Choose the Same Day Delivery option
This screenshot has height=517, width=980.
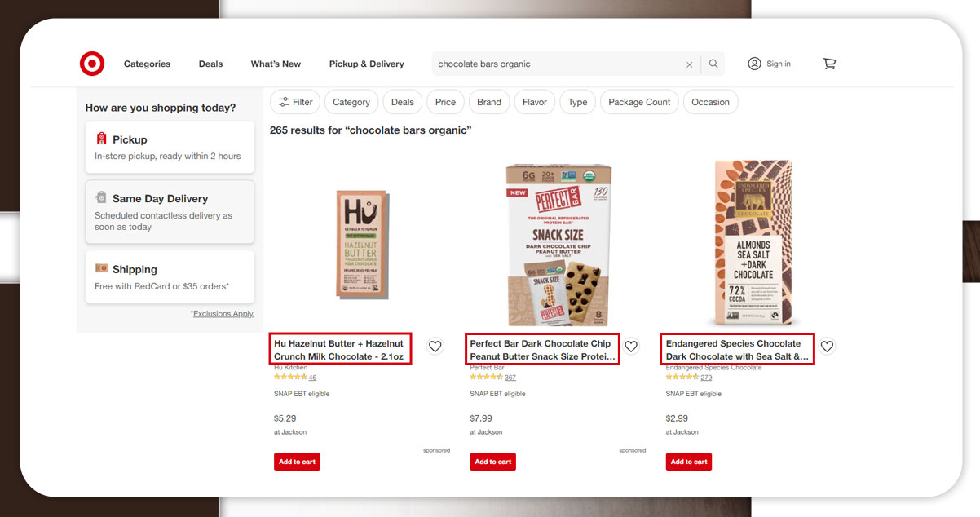point(170,212)
